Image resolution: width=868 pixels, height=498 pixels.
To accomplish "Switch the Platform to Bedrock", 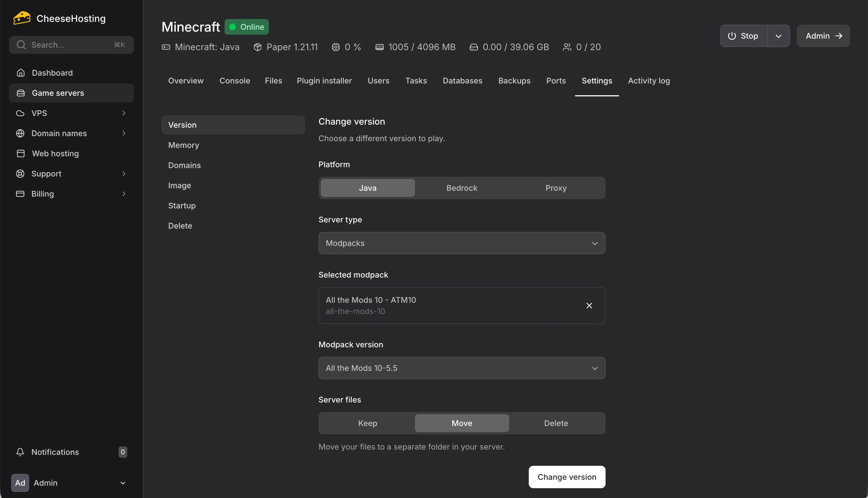I will pos(461,187).
